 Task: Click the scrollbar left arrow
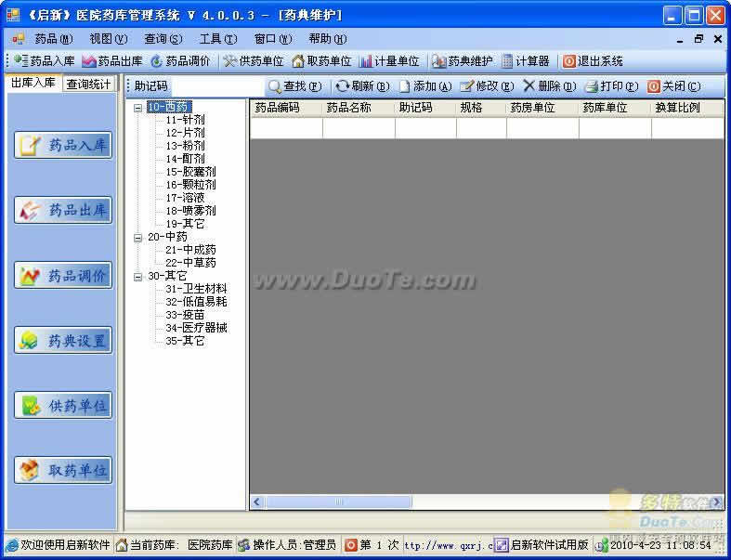[x=257, y=502]
